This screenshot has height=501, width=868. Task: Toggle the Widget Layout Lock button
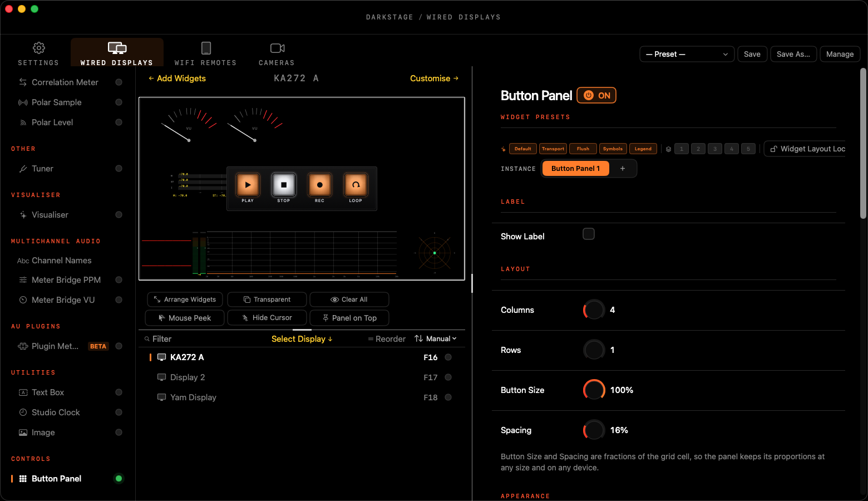click(805, 149)
